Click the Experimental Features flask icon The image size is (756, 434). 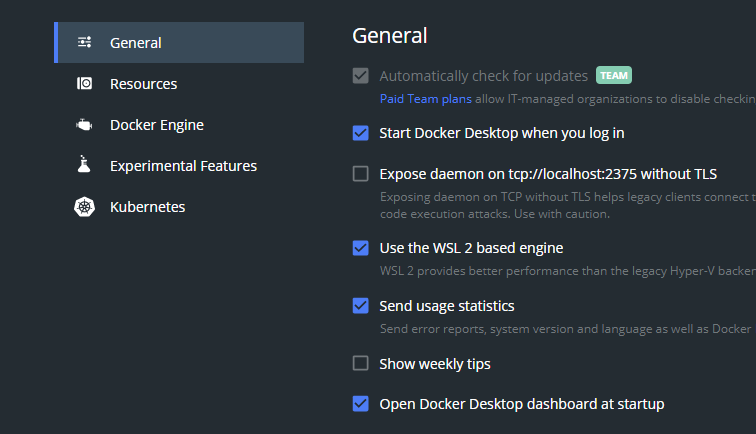pyautogui.click(x=84, y=164)
